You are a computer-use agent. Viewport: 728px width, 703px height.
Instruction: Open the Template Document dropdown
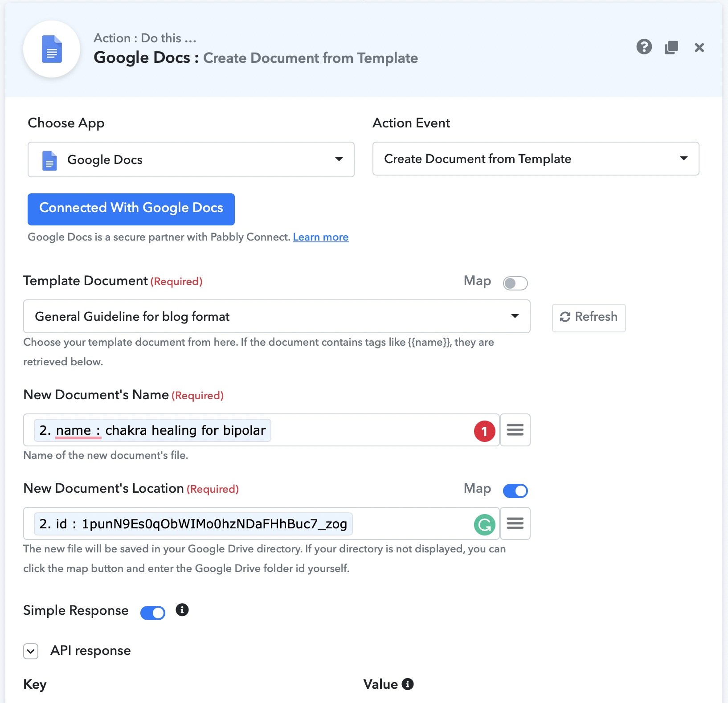277,316
